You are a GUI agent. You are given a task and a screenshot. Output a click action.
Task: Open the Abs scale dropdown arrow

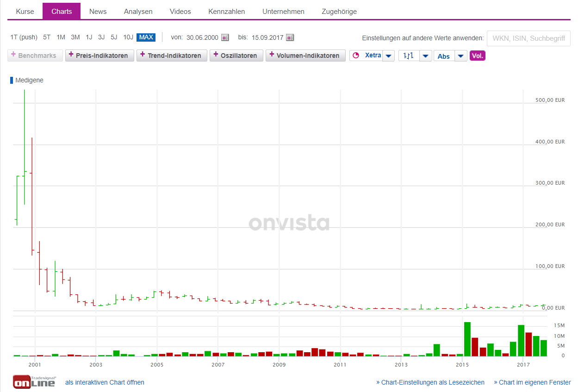(461, 56)
